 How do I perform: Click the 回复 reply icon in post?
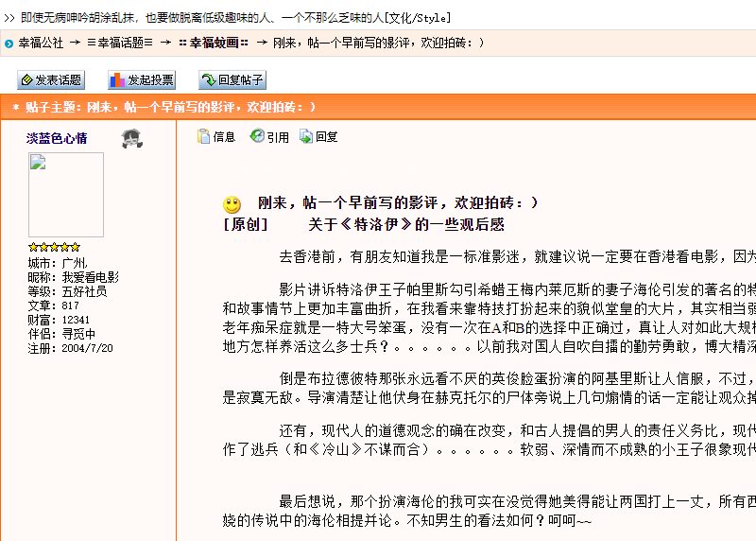[306, 136]
